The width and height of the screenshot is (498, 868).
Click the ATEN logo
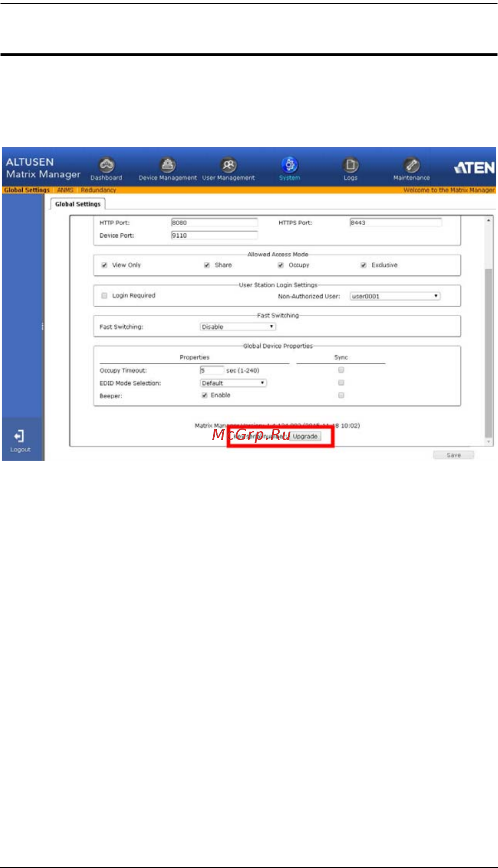[474, 168]
